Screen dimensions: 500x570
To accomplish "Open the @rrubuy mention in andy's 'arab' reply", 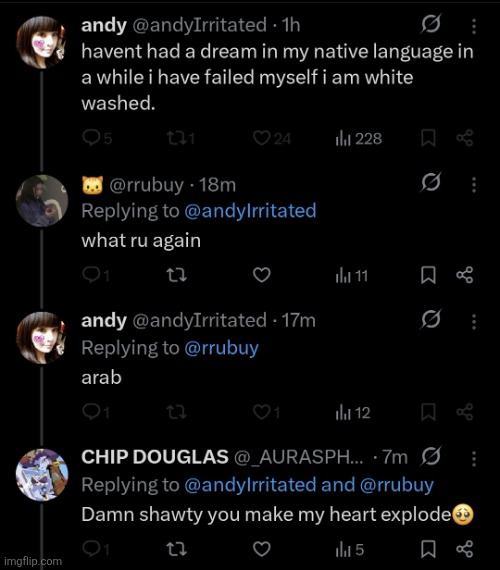I will 221,348.
